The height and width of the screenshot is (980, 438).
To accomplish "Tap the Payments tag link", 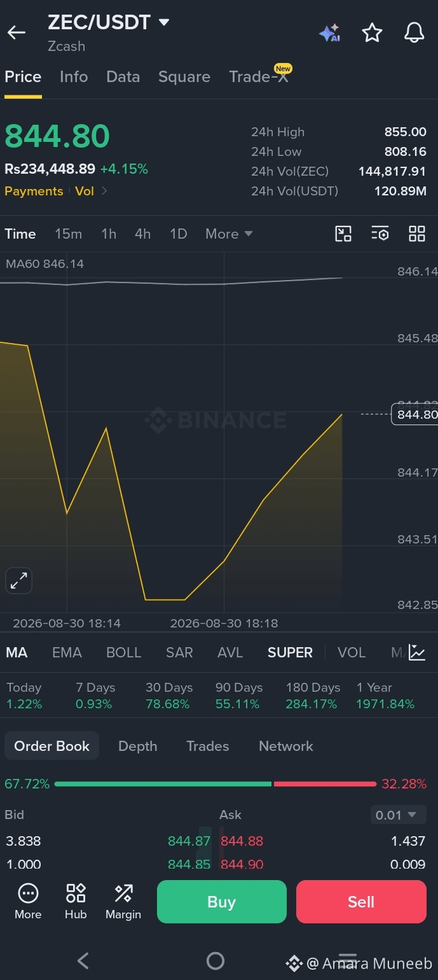I will 34,191.
